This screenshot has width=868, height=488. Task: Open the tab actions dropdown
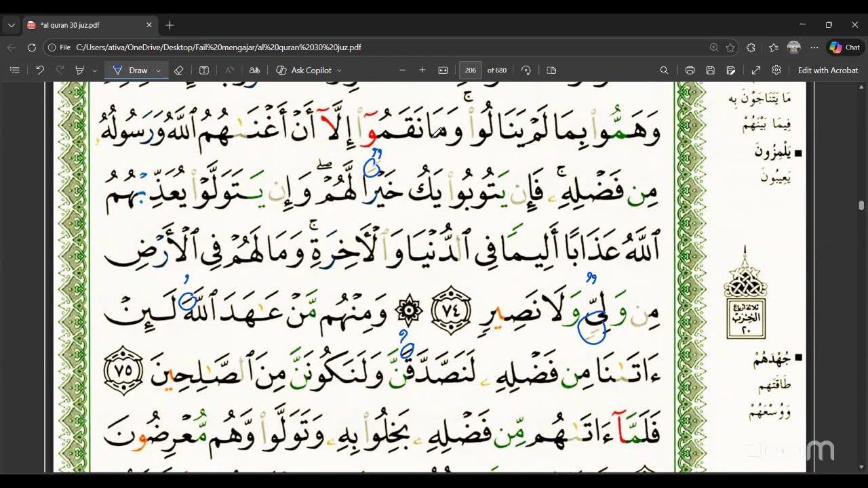tap(11, 25)
